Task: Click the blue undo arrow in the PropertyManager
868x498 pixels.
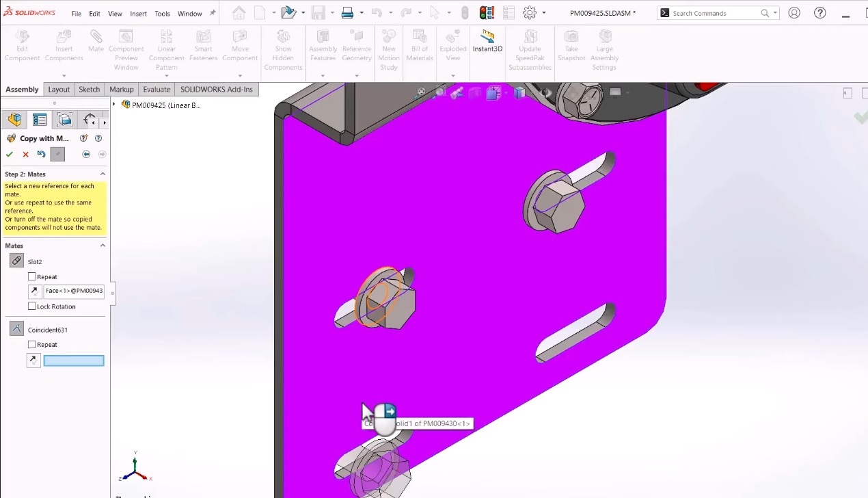Action: tap(41, 155)
